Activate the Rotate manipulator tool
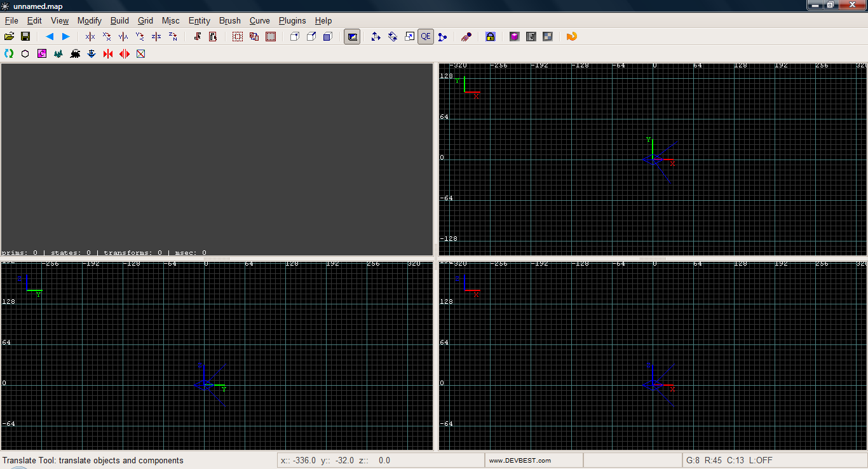 pyautogui.click(x=393, y=37)
